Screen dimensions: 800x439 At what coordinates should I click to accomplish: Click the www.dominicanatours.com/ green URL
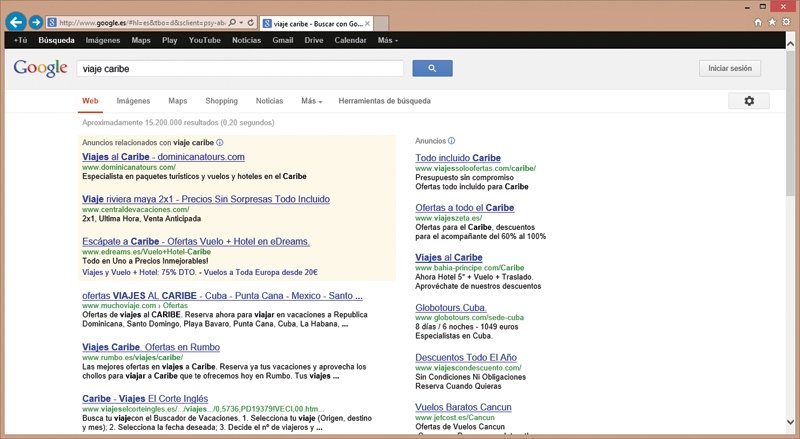129,167
